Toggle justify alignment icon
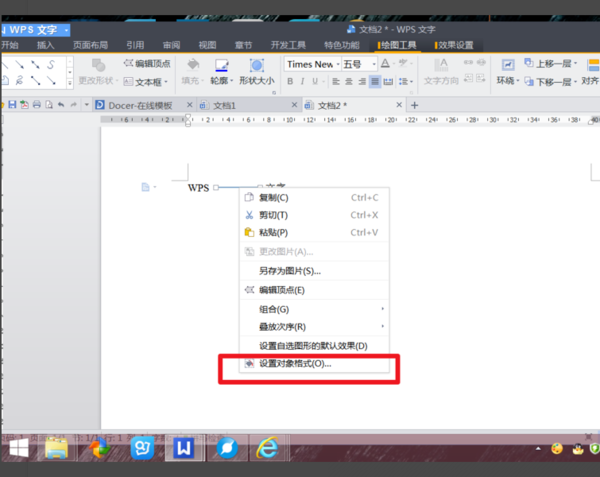600x477 pixels. [x=375, y=81]
